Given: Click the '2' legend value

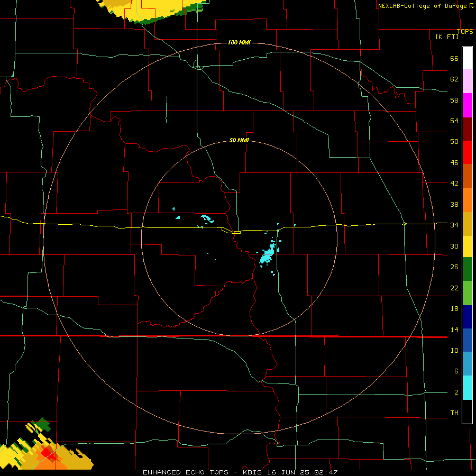Looking at the screenshot, I should tap(456, 392).
